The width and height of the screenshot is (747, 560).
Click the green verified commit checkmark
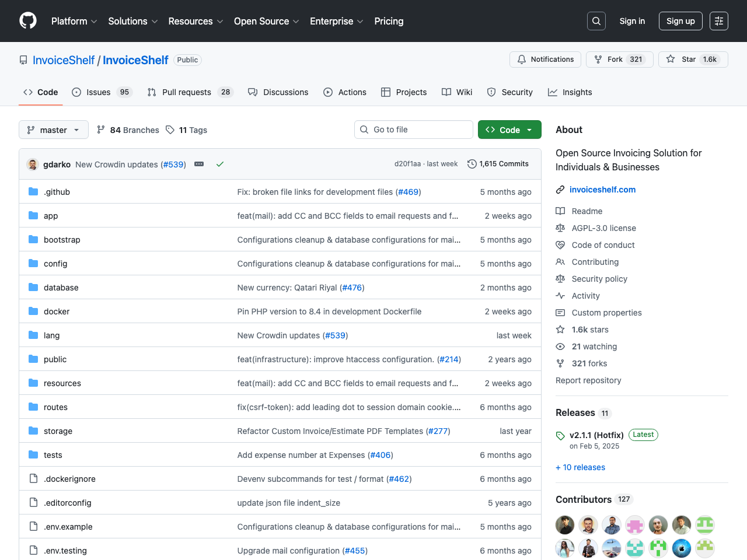click(220, 164)
